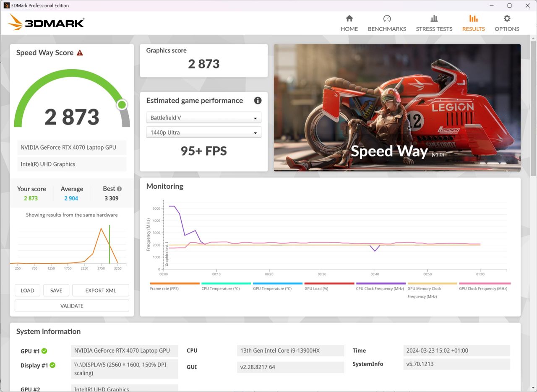Toggle CPU Temperature teal legend

point(226,286)
